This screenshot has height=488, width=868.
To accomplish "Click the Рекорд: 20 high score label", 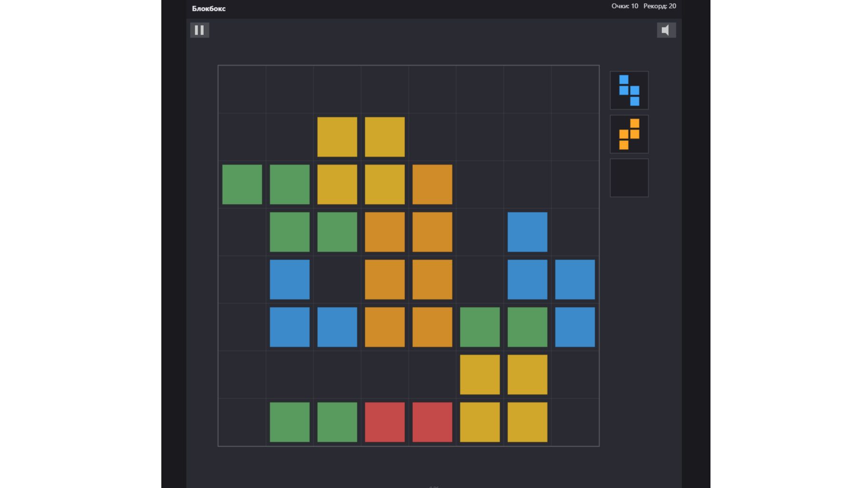I will click(x=660, y=6).
